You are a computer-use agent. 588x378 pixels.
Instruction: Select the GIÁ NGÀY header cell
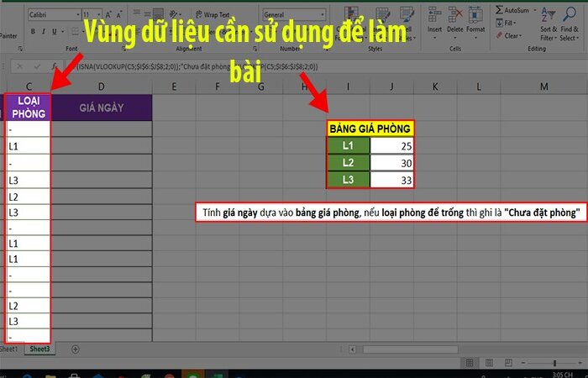(x=102, y=108)
